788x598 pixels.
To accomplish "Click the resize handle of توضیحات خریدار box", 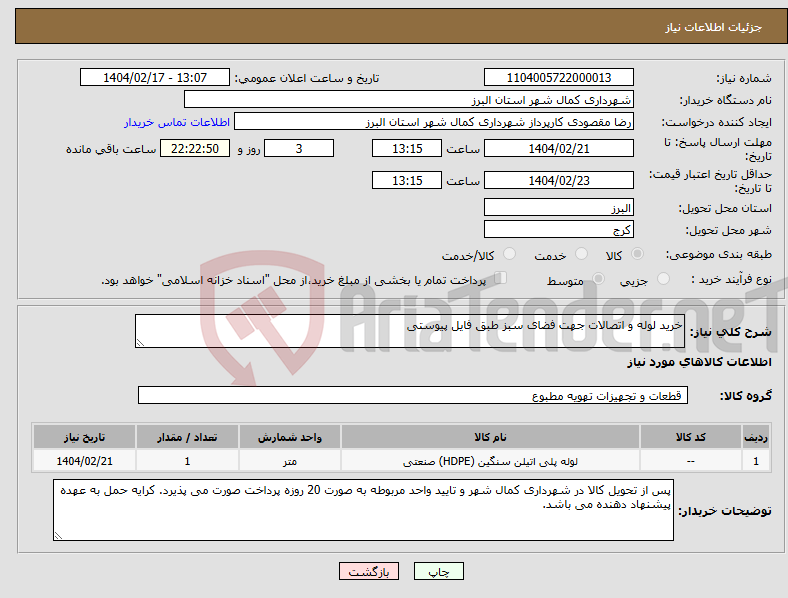I will pos(58,536).
